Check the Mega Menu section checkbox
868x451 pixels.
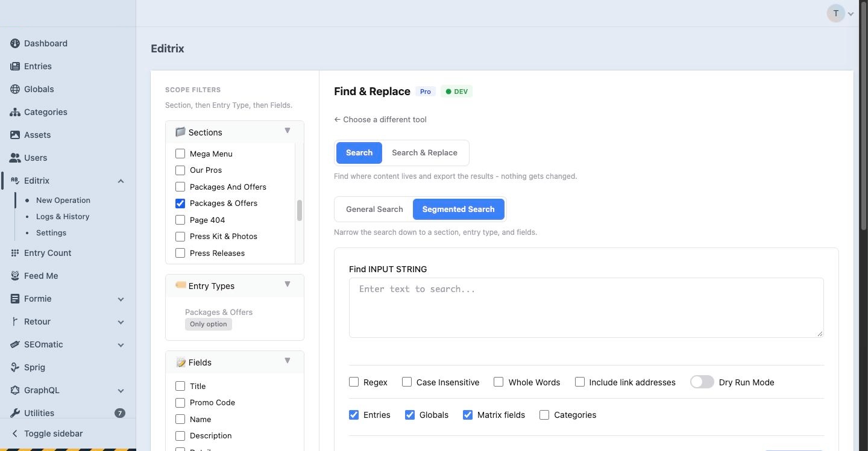(180, 154)
